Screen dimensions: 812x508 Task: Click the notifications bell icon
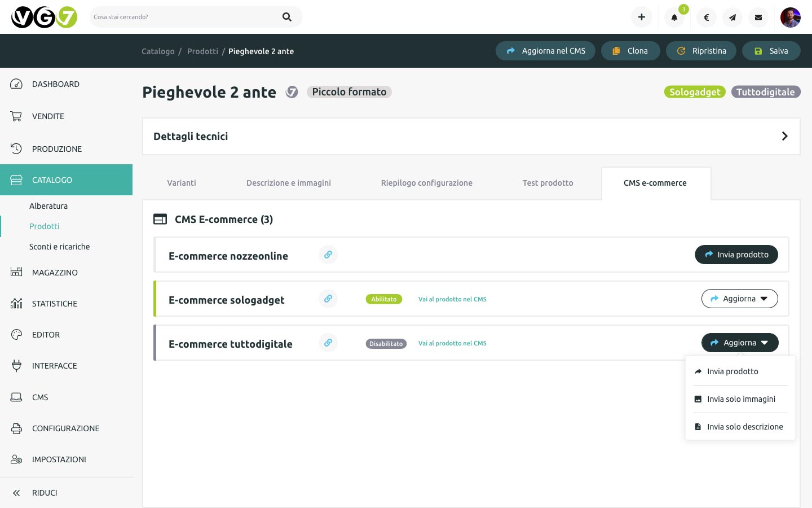click(674, 17)
